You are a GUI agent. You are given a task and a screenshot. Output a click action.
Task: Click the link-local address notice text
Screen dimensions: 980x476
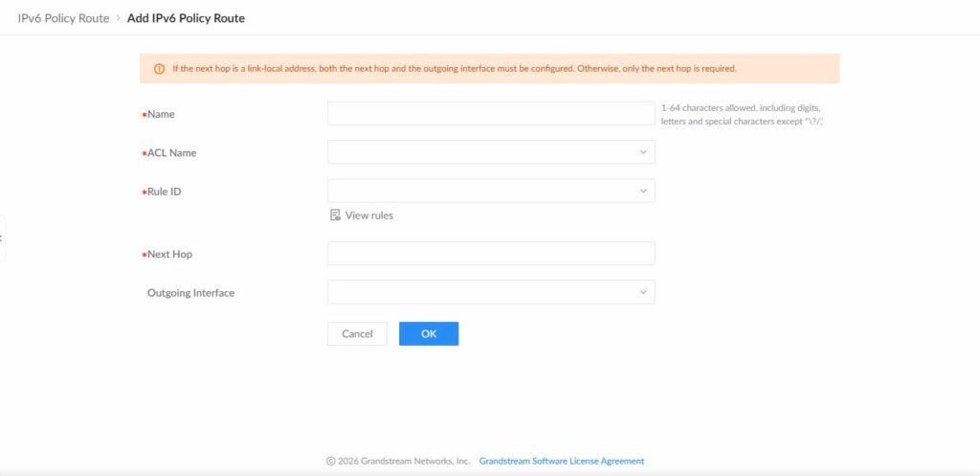pyautogui.click(x=455, y=69)
